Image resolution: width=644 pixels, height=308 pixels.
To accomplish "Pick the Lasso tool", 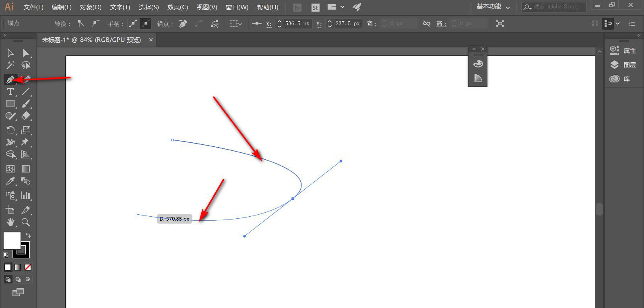I will tap(26, 65).
